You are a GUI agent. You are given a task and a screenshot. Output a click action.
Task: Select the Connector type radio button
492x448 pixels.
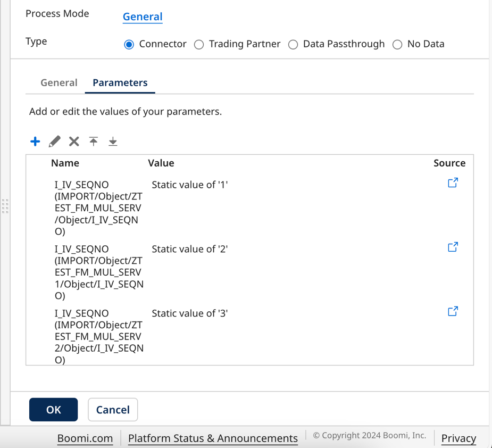128,44
